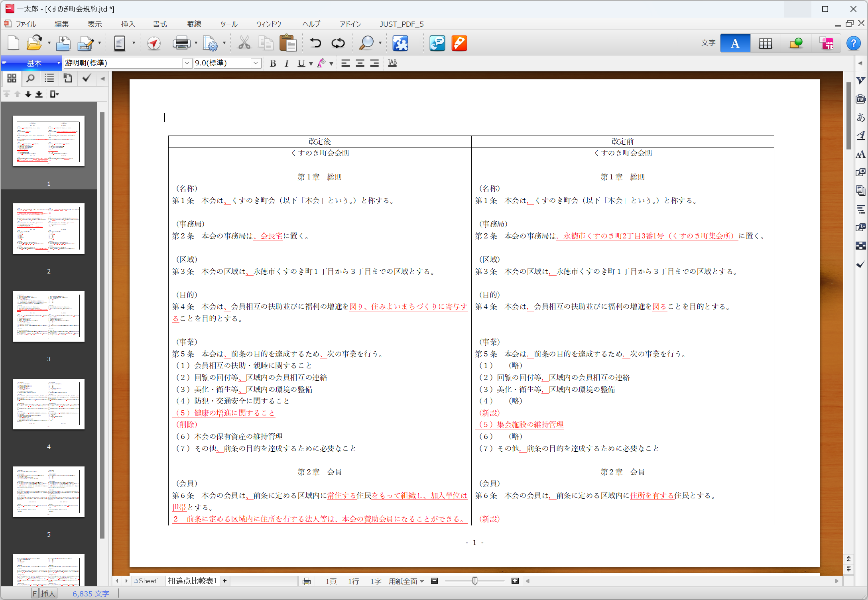Open the text color dropdown arrow
Image resolution: width=868 pixels, height=600 pixels.
pos(331,64)
